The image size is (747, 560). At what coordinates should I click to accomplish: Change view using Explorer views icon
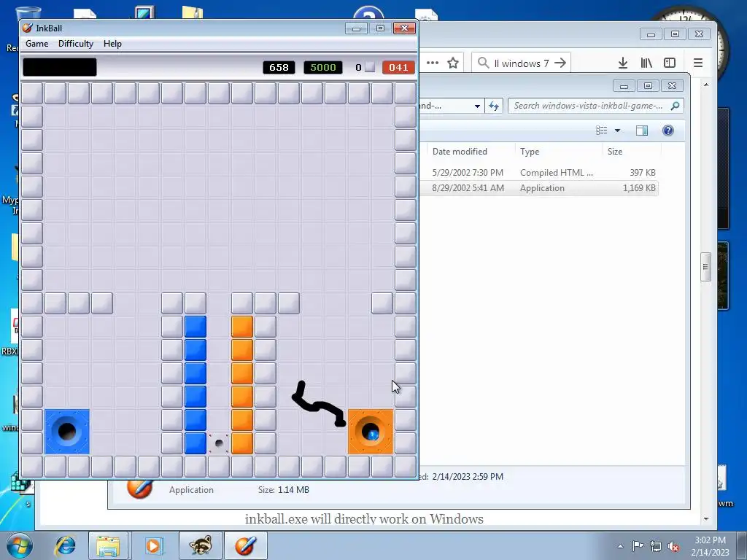602,131
